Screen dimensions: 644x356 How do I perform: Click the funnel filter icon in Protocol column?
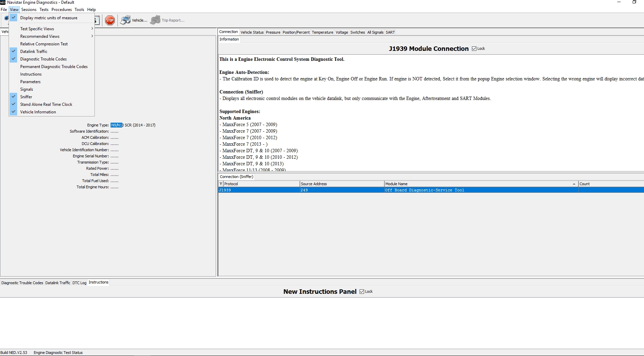[221, 184]
